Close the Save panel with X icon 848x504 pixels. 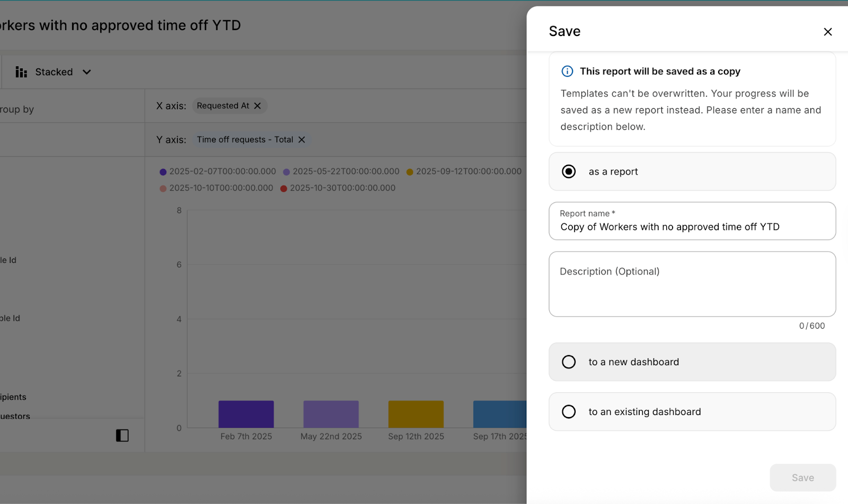click(827, 32)
